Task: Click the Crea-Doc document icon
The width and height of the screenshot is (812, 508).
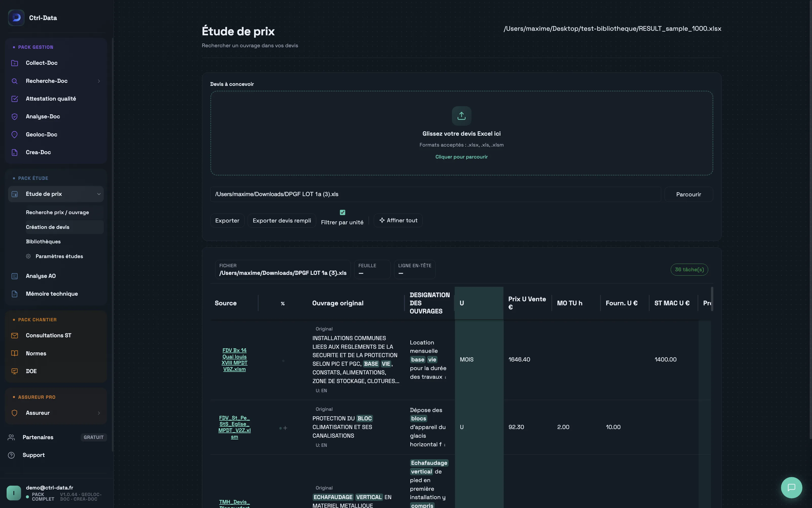Action: click(x=14, y=153)
